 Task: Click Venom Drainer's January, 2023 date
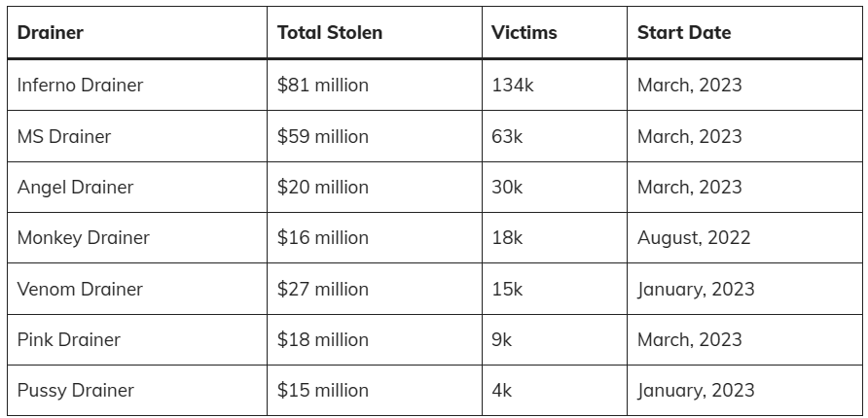(x=696, y=290)
